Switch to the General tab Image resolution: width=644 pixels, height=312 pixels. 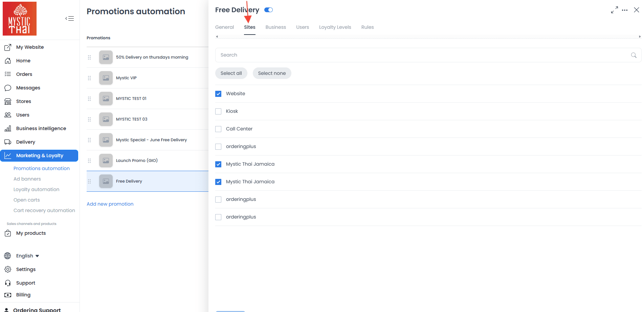(x=224, y=27)
